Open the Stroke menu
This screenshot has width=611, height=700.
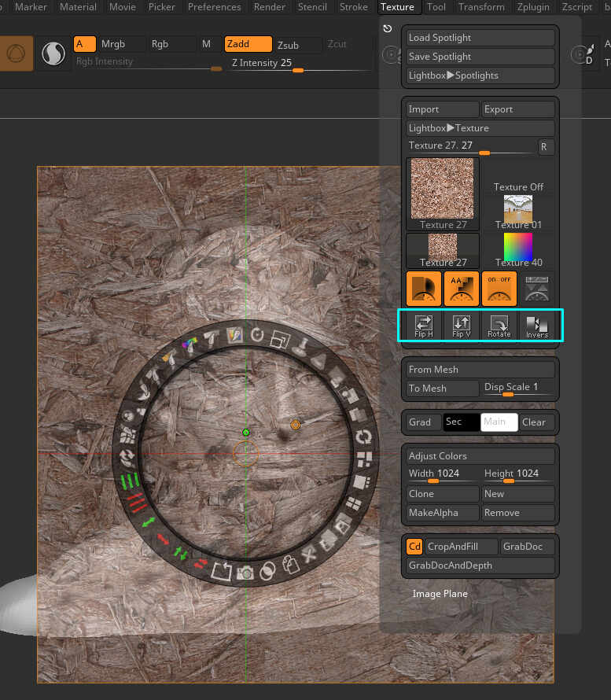click(353, 7)
